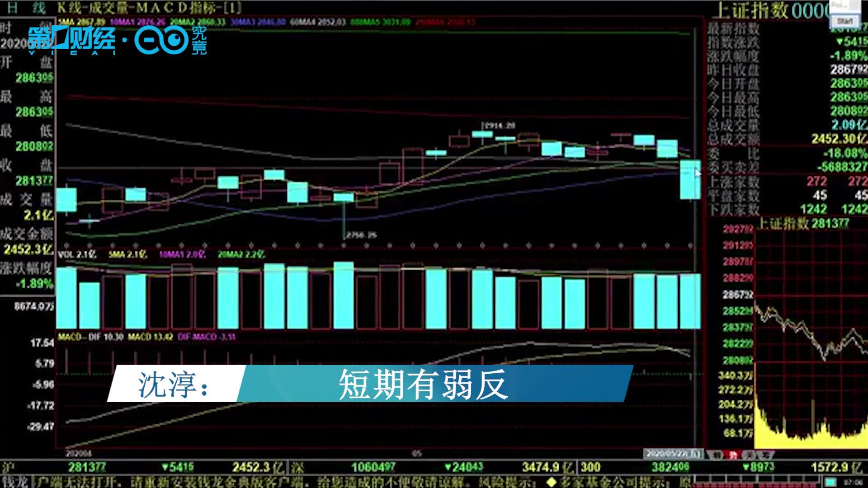This screenshot has height=488, width=868.
Task: Click the 深 index quote 1060497 in the bottom bar
Action: pos(373,467)
